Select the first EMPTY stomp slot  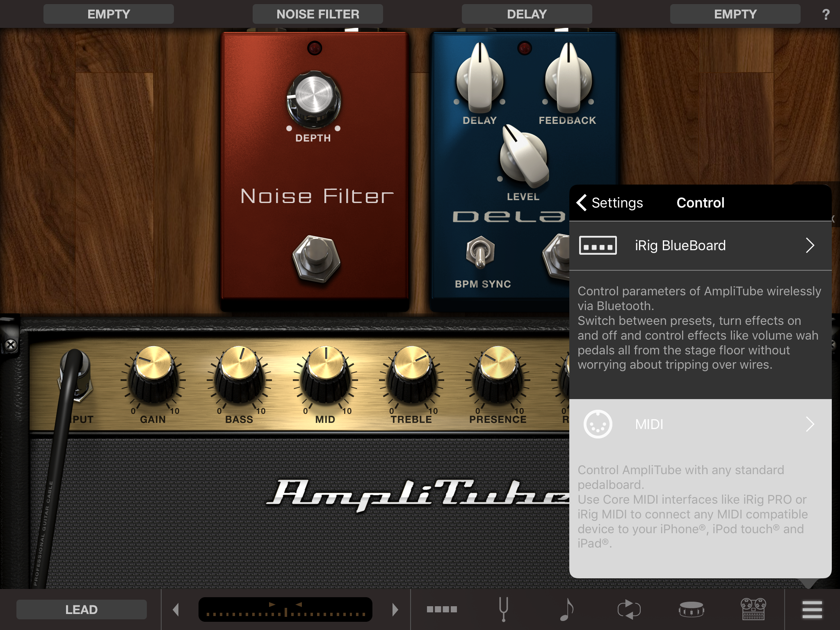tap(109, 14)
